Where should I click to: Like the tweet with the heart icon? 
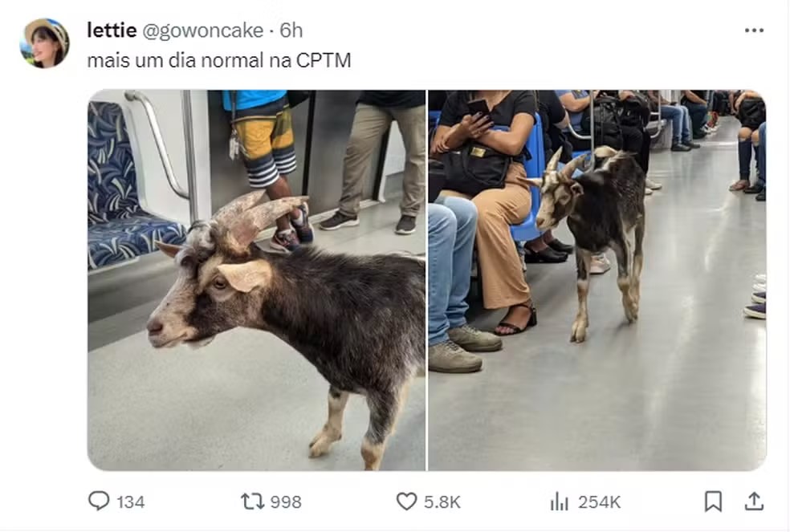pos(406,502)
